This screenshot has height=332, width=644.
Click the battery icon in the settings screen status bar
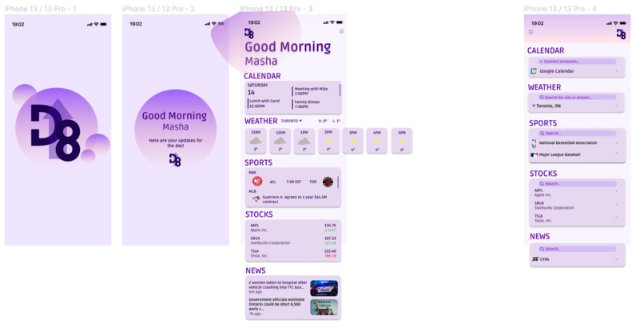622,23
